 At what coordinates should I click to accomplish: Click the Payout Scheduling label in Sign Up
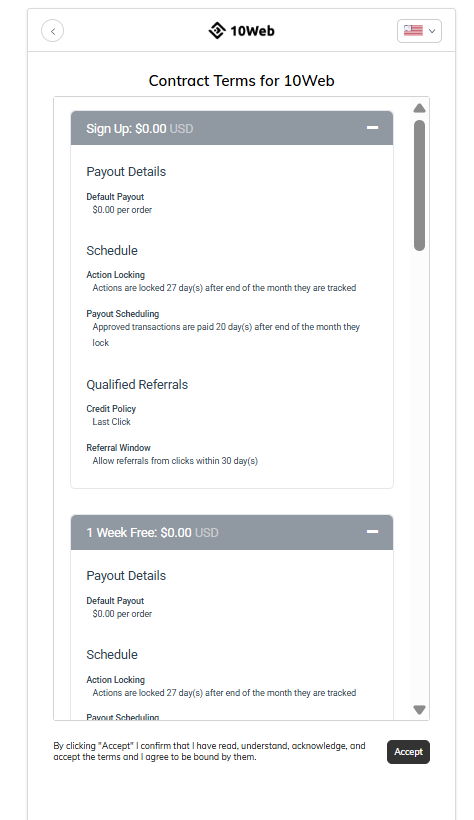[122, 314]
